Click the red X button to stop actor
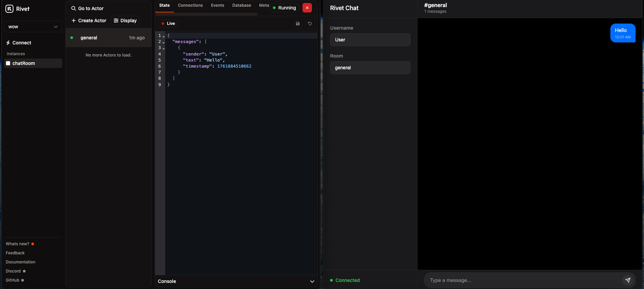644x289 pixels. click(x=307, y=8)
